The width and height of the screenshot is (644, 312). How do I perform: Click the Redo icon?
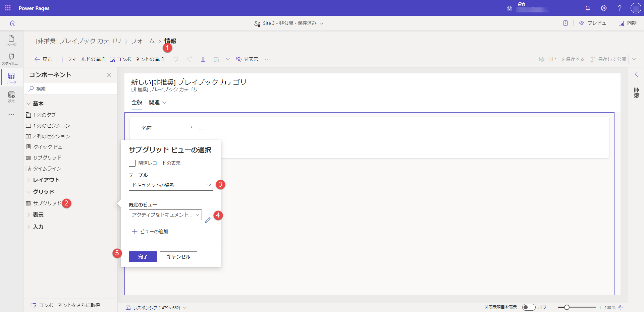pos(190,59)
